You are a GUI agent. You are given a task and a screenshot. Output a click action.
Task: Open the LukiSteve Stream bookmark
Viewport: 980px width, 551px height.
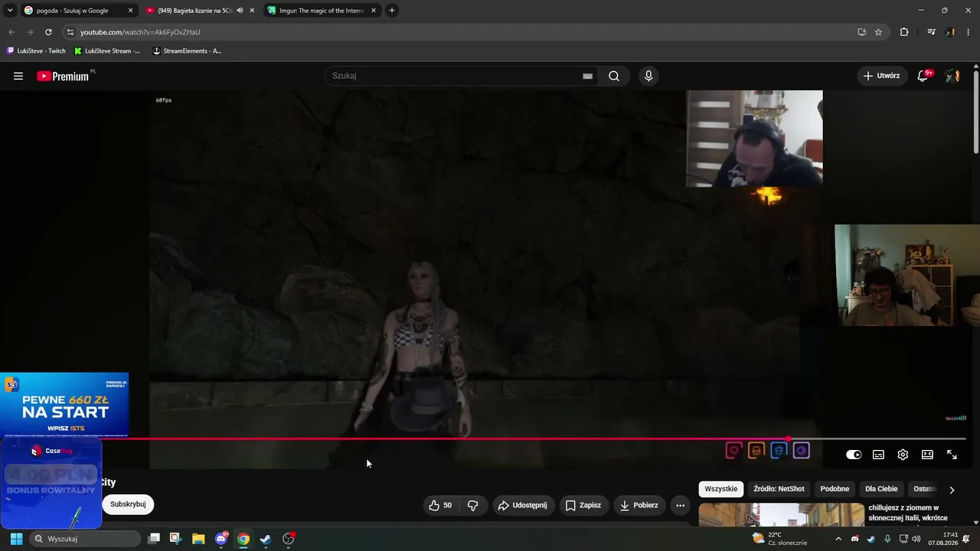[107, 51]
